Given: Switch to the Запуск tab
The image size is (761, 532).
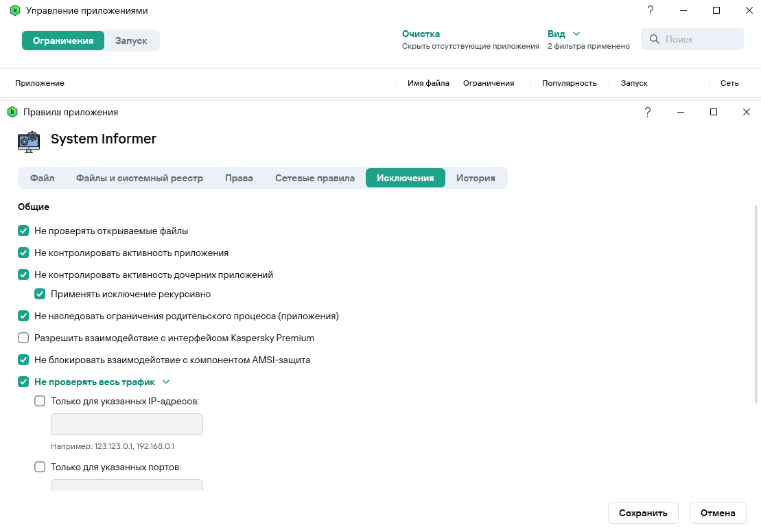Looking at the screenshot, I should (x=131, y=41).
